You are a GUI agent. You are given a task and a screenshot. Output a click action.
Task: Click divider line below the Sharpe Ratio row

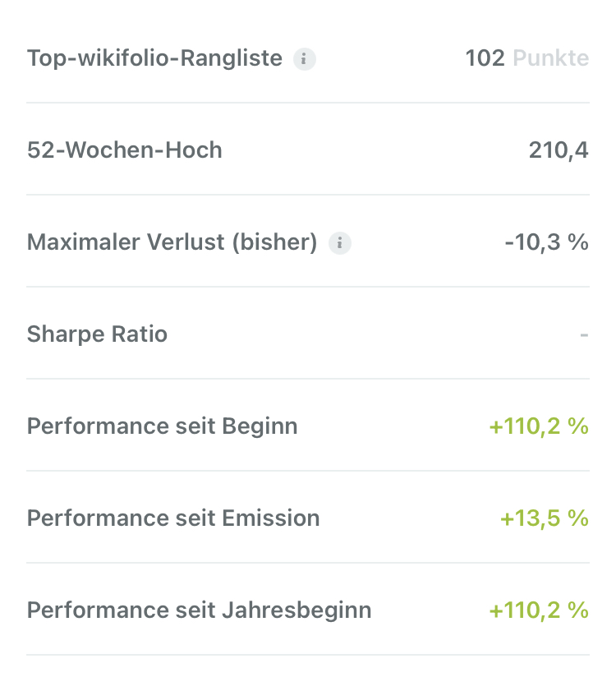tap(308, 379)
